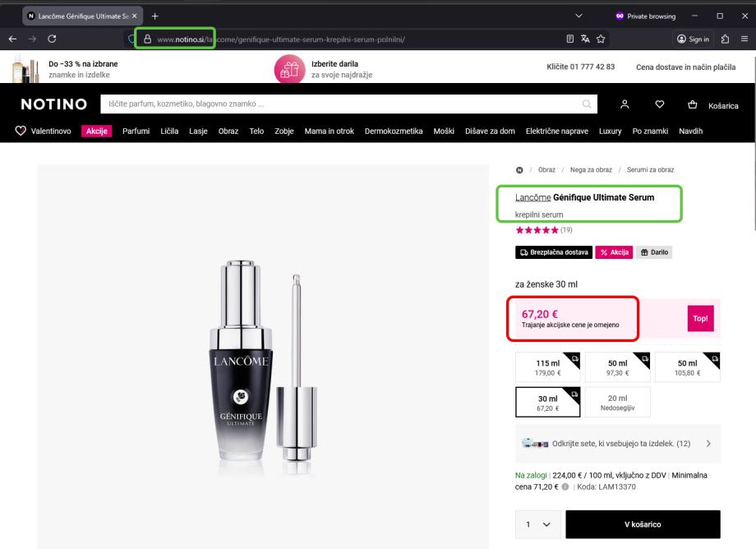Viewport: 756px width, 549px height.
Task: Select the 30 ml 67,20 € variant
Action: click(548, 402)
